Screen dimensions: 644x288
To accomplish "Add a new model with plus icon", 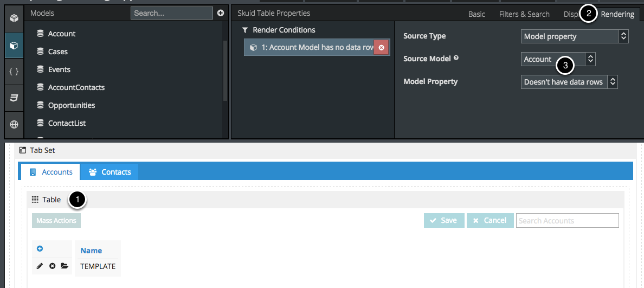I will coord(221,13).
